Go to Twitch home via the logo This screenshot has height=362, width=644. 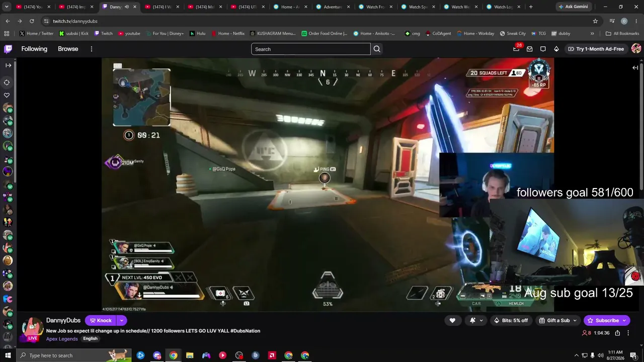tap(8, 49)
